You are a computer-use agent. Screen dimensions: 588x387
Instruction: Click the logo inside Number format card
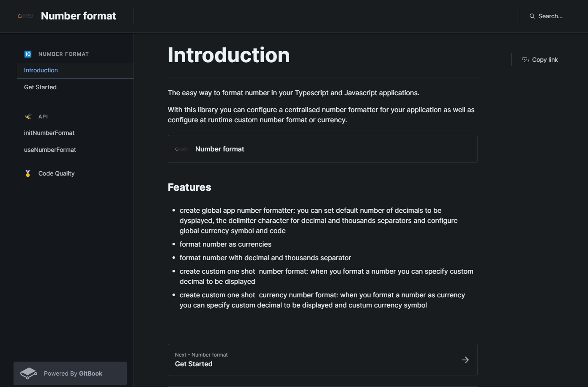(181, 149)
